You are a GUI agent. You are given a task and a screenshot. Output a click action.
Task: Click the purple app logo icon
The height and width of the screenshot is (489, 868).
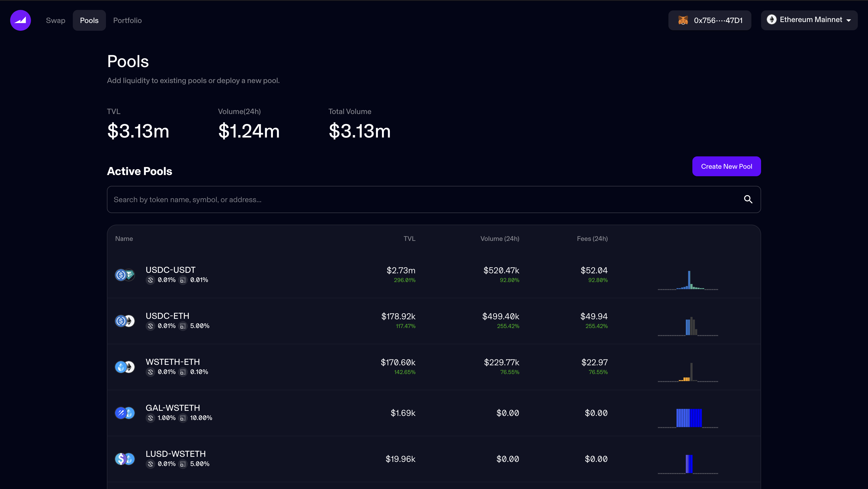pos(21,20)
